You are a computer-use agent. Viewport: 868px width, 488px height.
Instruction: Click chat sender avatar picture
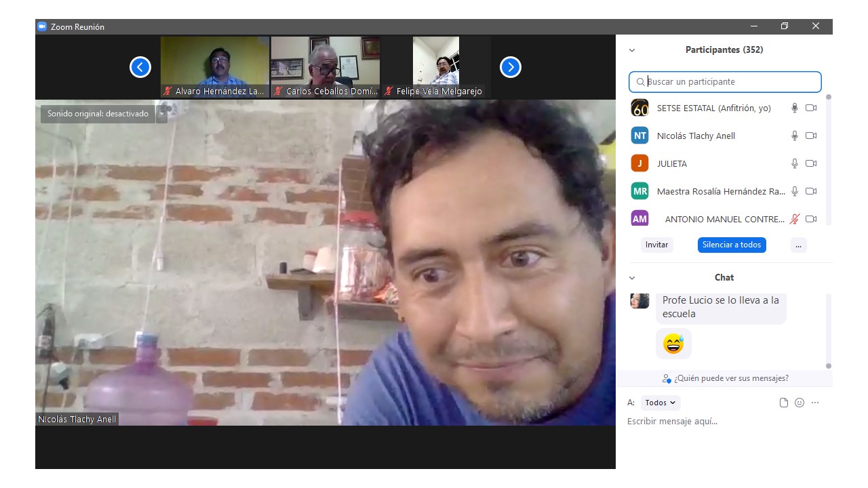point(639,300)
